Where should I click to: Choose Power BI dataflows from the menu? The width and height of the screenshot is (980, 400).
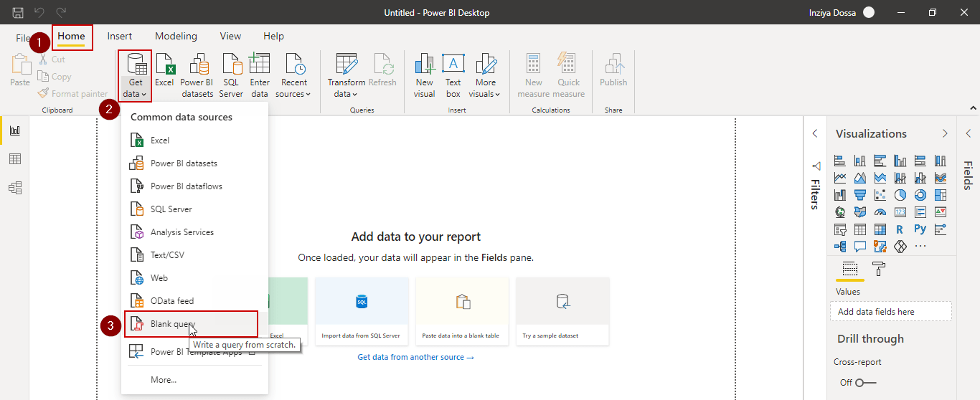(194, 186)
